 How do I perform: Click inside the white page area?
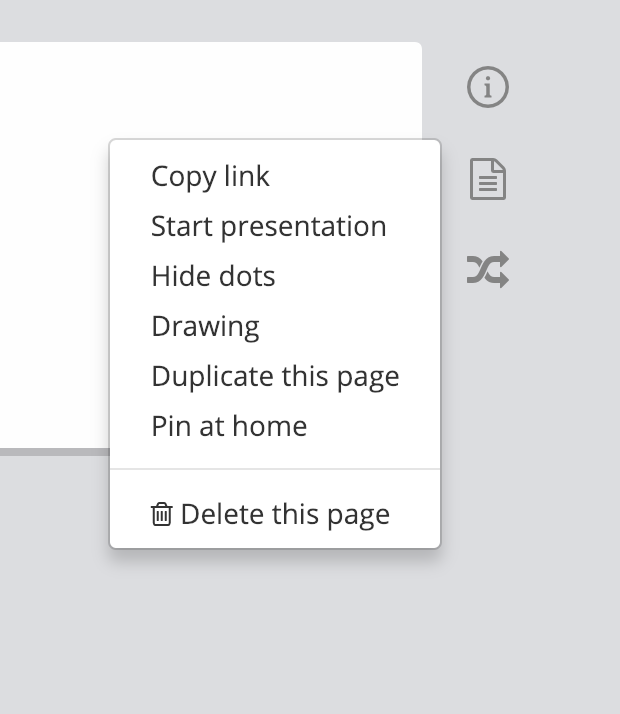[x=55, y=250]
